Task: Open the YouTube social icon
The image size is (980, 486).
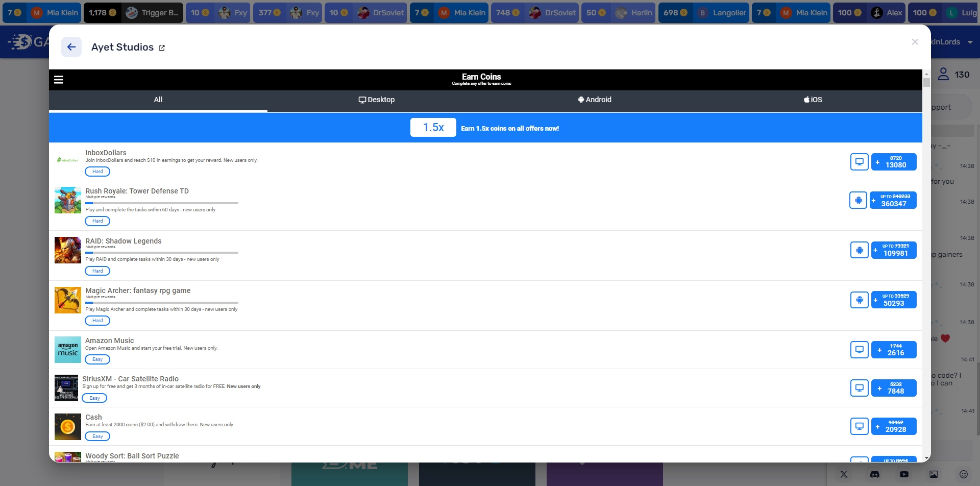Action: (904, 474)
